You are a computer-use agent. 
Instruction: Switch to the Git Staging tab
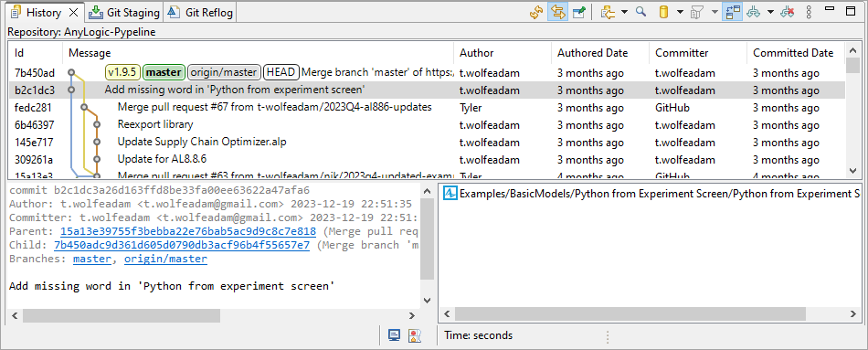(x=124, y=12)
